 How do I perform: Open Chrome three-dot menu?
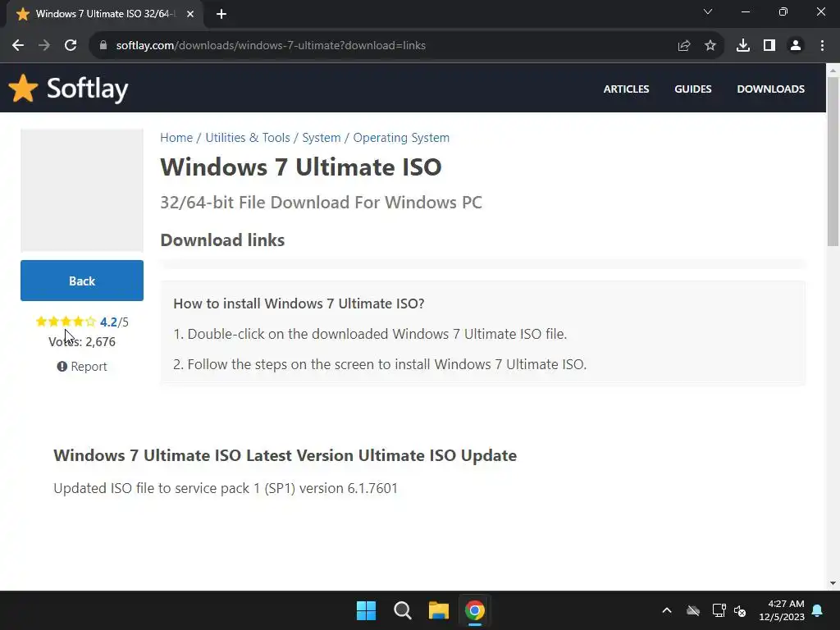(822, 46)
